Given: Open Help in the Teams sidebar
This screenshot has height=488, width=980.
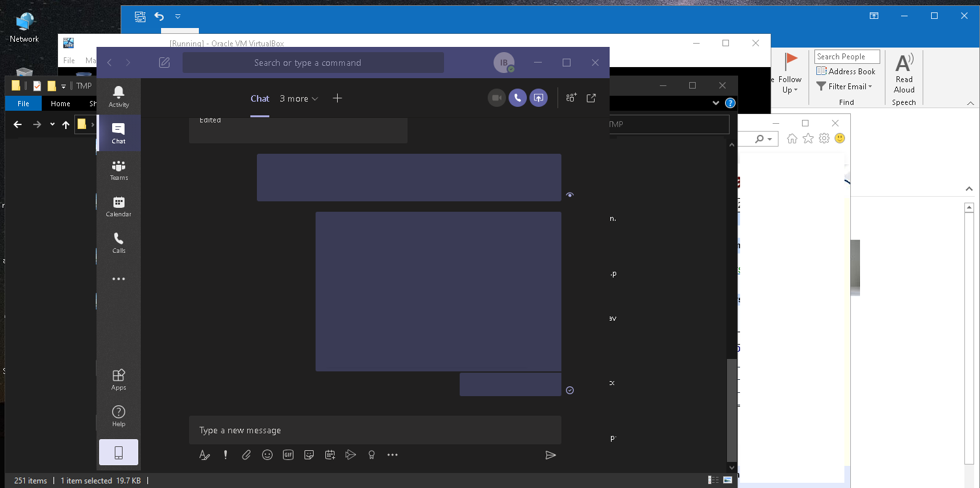Looking at the screenshot, I should click(x=119, y=416).
